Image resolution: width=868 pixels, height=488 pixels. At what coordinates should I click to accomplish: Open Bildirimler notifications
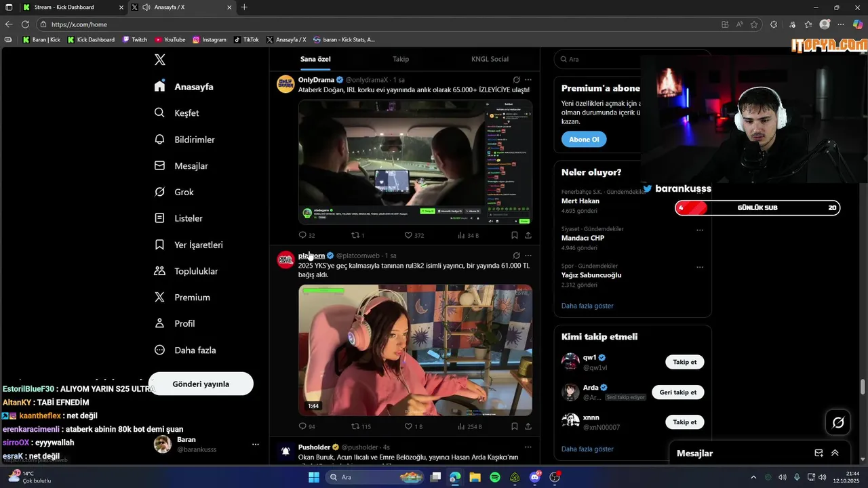point(184,140)
